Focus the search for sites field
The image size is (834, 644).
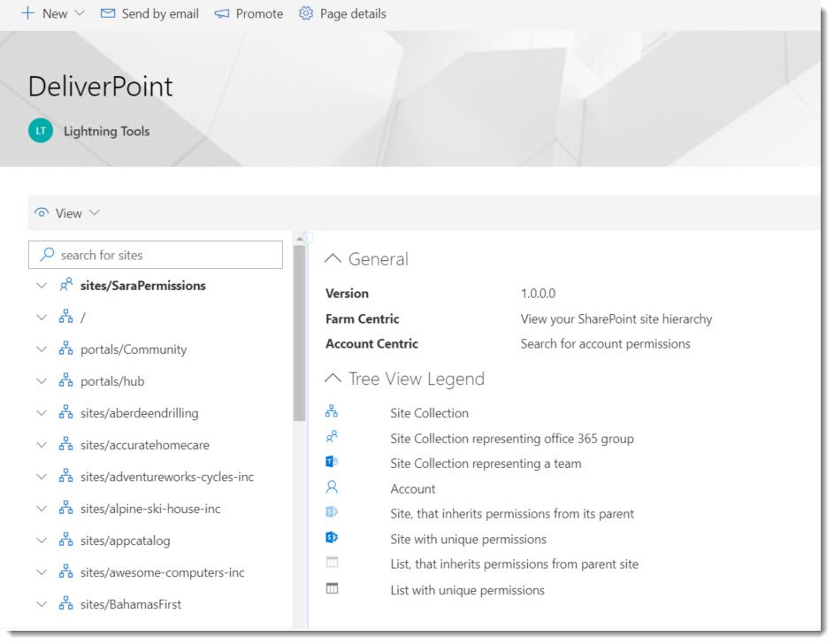[x=156, y=255]
